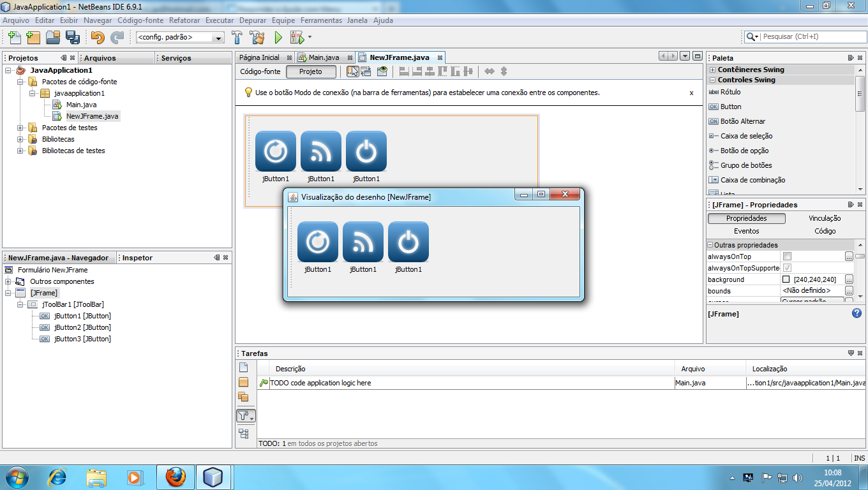The width and height of the screenshot is (868, 490).
Task: Click the New File toolbar icon
Action: (x=14, y=37)
